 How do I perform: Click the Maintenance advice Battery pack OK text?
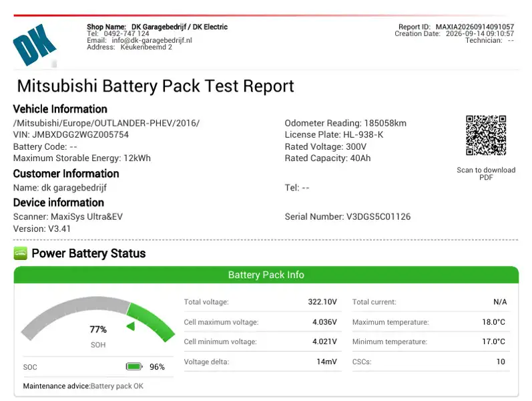83,386
